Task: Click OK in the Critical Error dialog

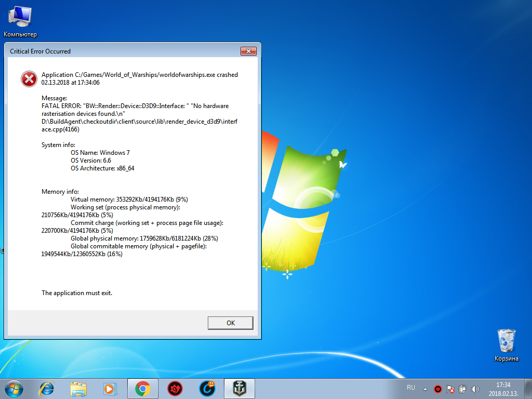Action: click(230, 323)
